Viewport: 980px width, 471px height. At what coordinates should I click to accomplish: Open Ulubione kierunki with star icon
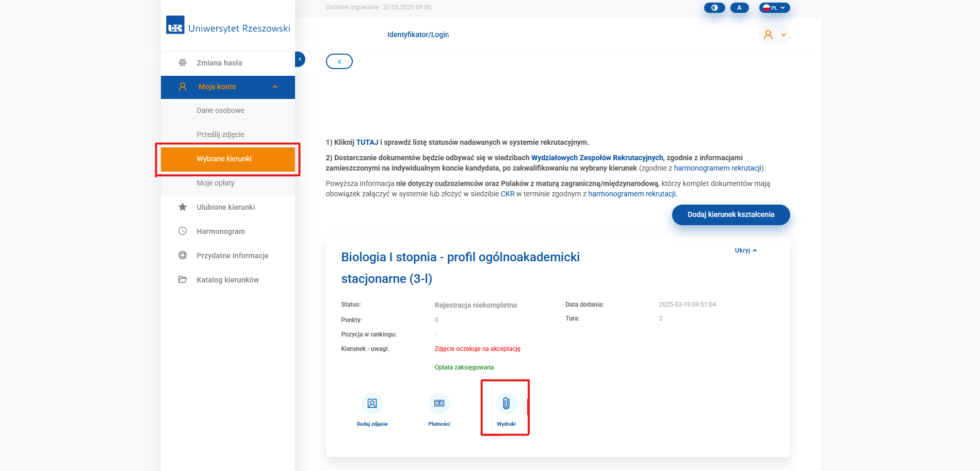tap(225, 207)
